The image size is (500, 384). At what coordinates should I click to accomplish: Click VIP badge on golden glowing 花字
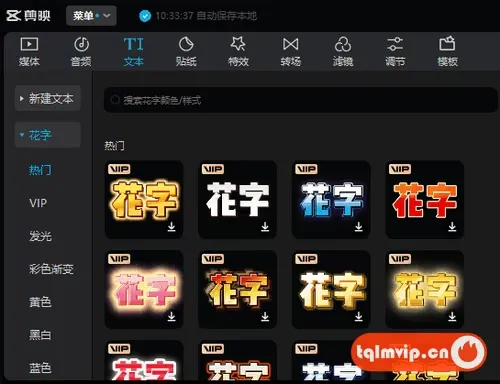pyautogui.click(x=119, y=169)
